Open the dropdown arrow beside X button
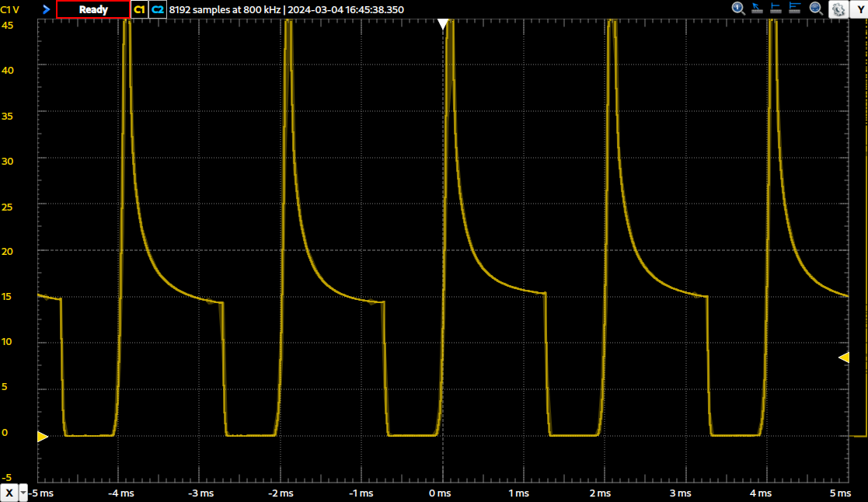The width and height of the screenshot is (868, 502). pos(23,493)
